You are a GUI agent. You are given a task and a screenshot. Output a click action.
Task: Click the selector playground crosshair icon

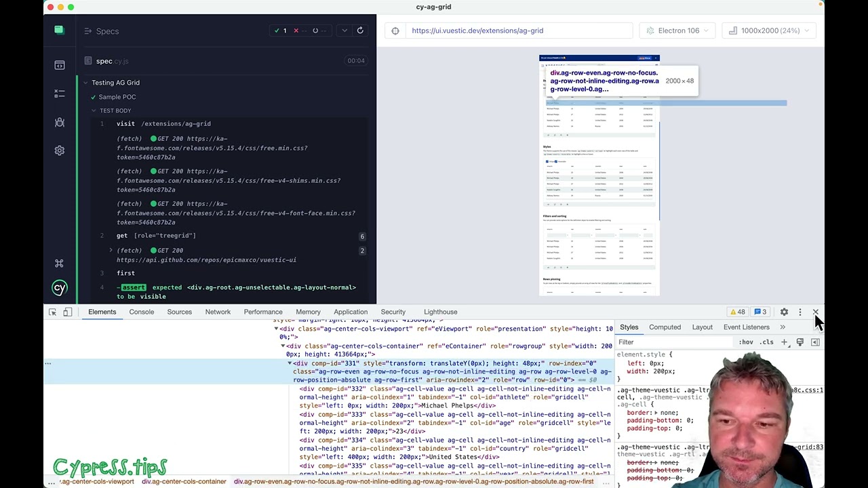coord(395,30)
